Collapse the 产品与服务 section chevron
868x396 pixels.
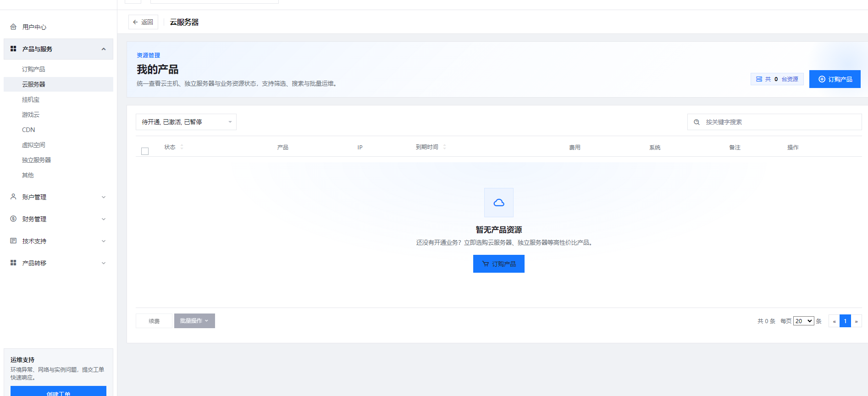tap(104, 49)
